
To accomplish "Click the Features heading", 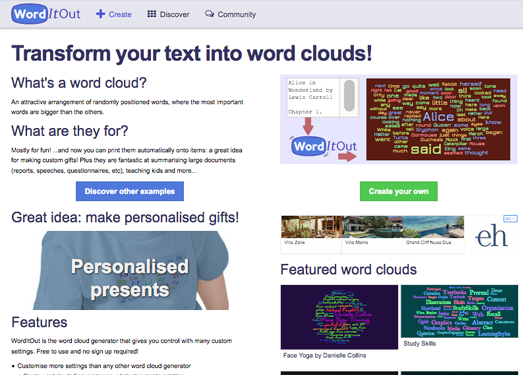I will tap(39, 322).
